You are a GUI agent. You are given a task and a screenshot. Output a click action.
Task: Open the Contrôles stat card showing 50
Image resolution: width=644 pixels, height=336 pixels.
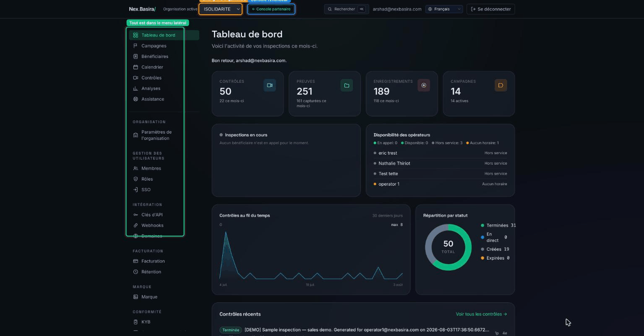click(248, 94)
